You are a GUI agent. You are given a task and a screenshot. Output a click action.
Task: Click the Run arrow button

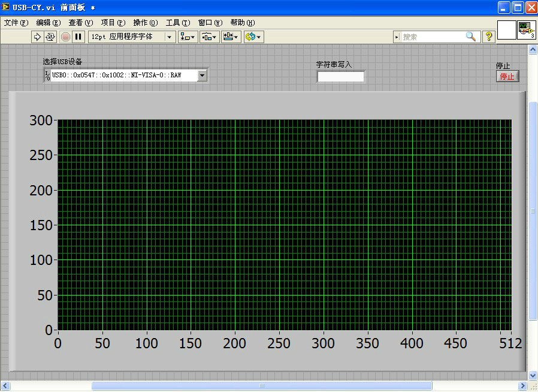coord(37,37)
